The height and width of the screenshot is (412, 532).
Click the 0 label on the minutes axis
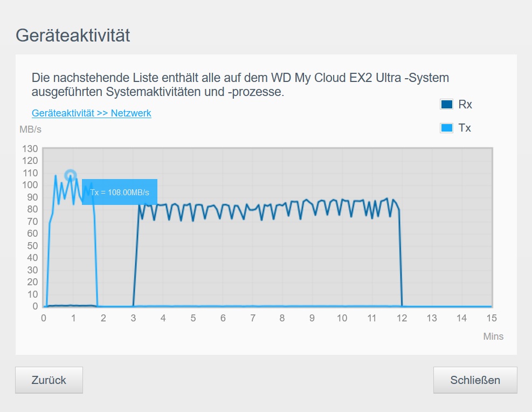pos(44,318)
